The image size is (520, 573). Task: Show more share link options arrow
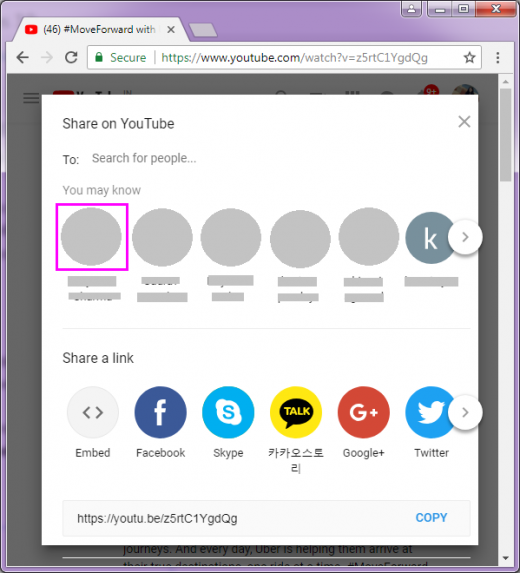(465, 413)
